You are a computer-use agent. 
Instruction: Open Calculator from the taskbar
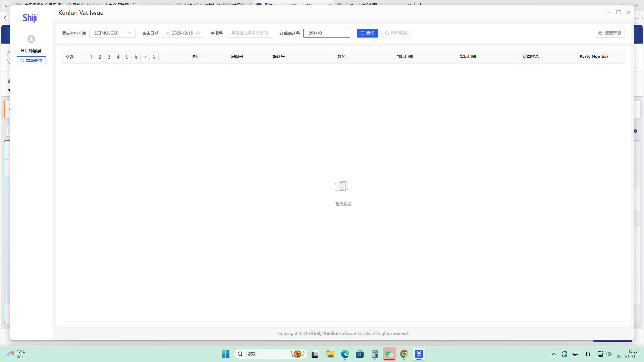coord(374,354)
